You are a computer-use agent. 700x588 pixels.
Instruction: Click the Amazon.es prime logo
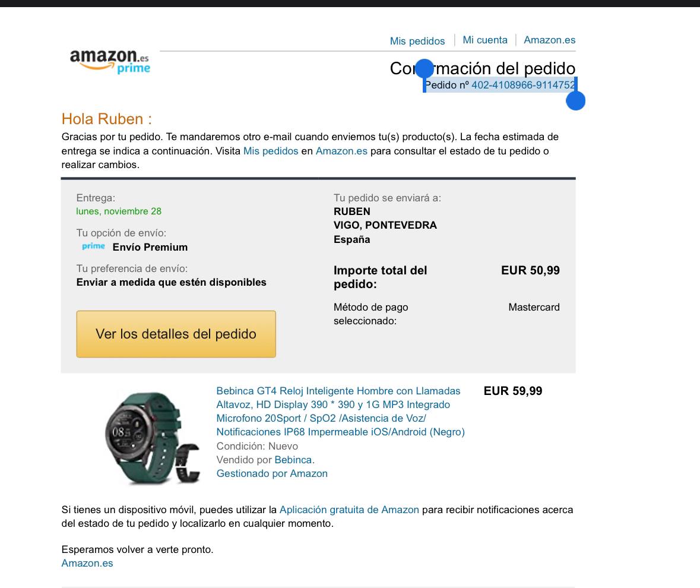tap(110, 61)
